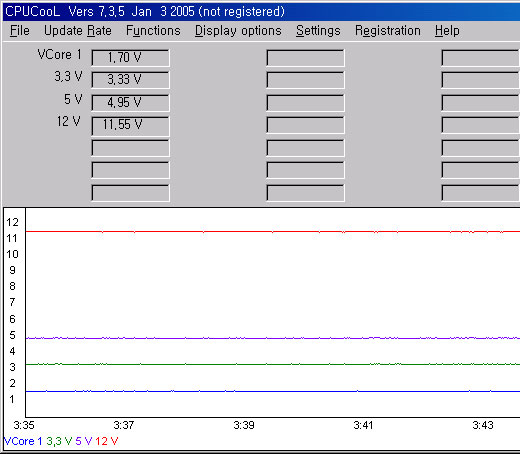520x454 pixels.
Task: Click the CPUCooL title bar
Action: point(261,11)
